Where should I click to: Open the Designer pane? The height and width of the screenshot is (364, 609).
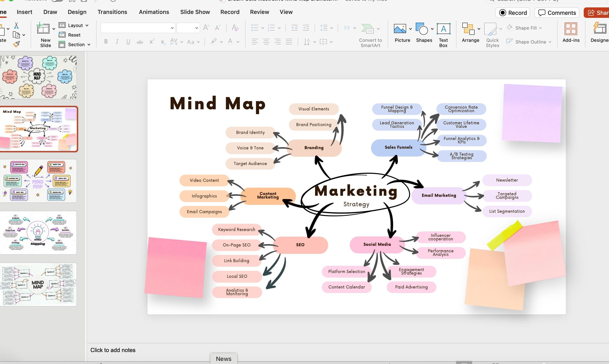coord(600,33)
